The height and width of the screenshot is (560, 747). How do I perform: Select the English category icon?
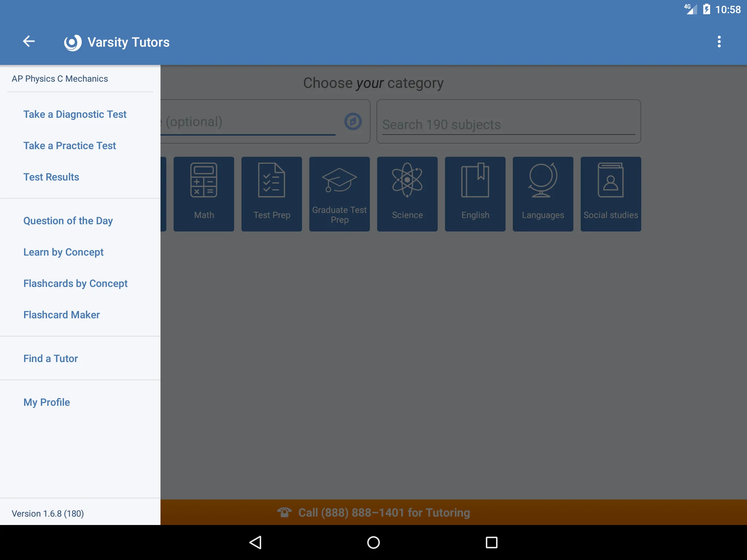pyautogui.click(x=476, y=193)
